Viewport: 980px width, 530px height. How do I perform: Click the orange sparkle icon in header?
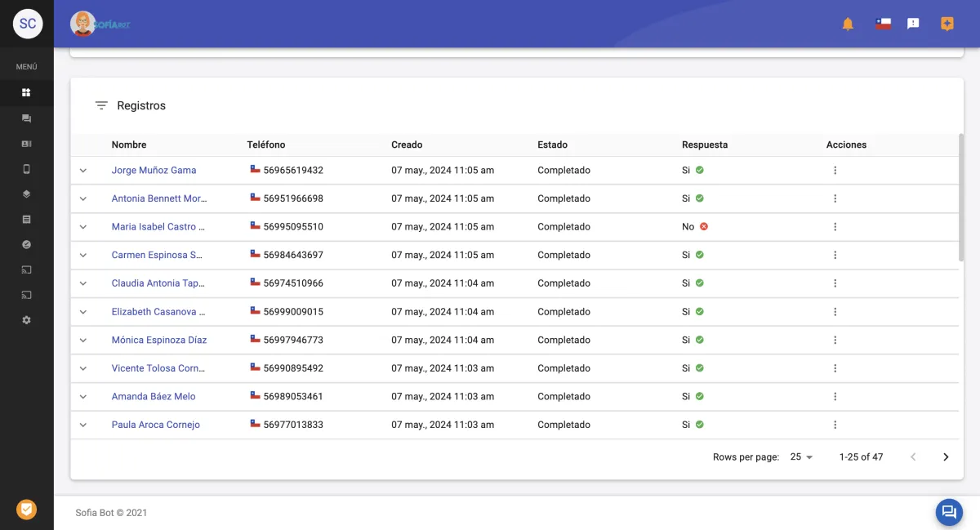(947, 24)
